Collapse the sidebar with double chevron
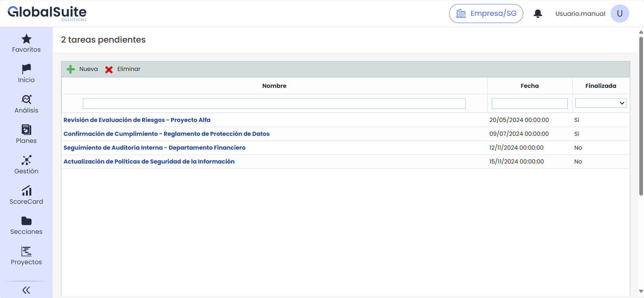The width and height of the screenshot is (644, 298). [26, 290]
